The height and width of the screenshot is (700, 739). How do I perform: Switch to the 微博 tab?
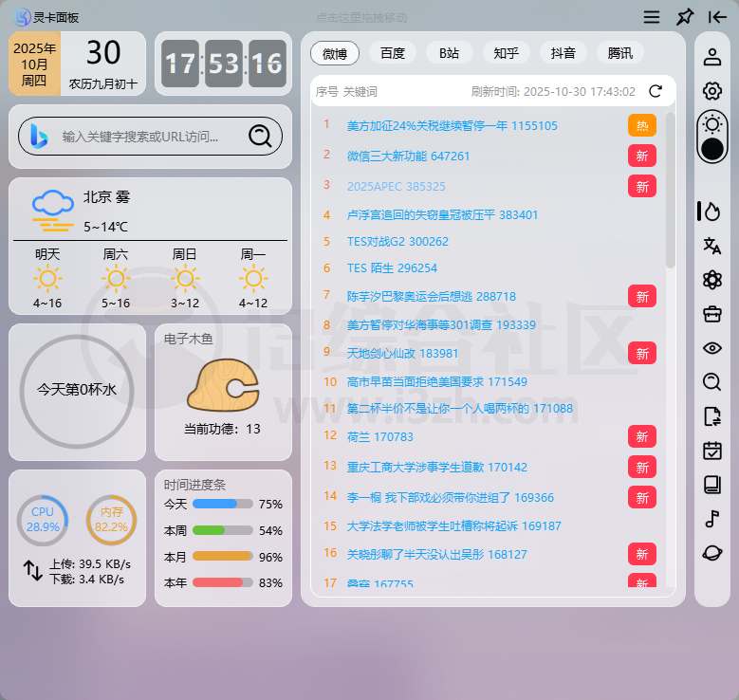coord(335,54)
